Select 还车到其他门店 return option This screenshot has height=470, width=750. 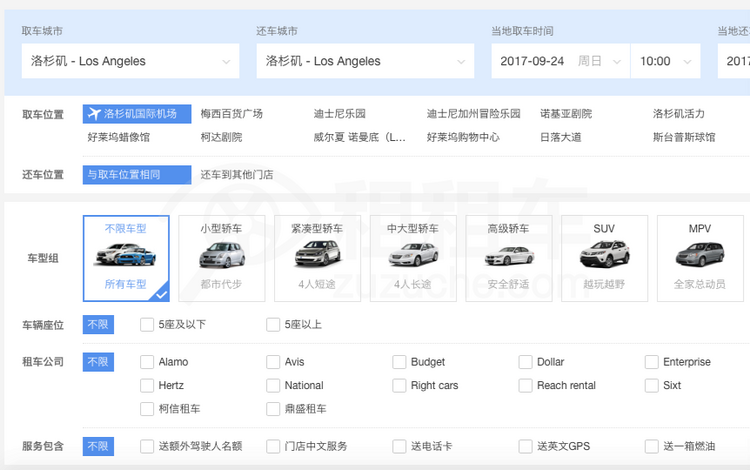click(237, 175)
